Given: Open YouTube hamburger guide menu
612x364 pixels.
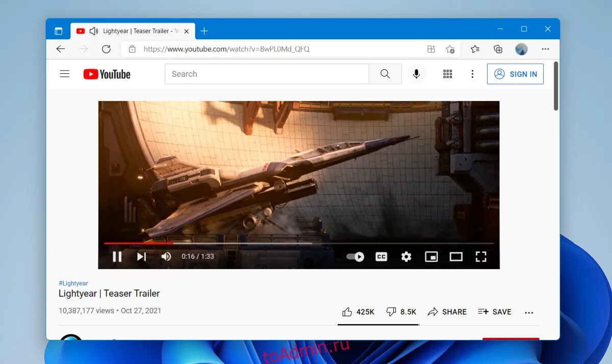Looking at the screenshot, I should coord(65,74).
